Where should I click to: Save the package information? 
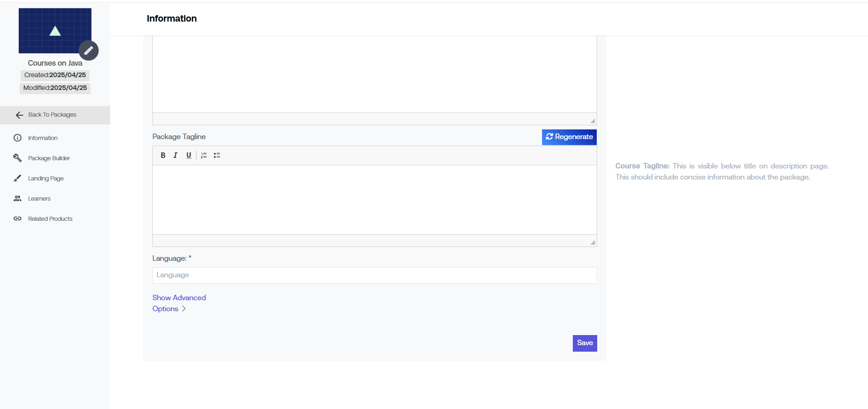[x=585, y=343]
